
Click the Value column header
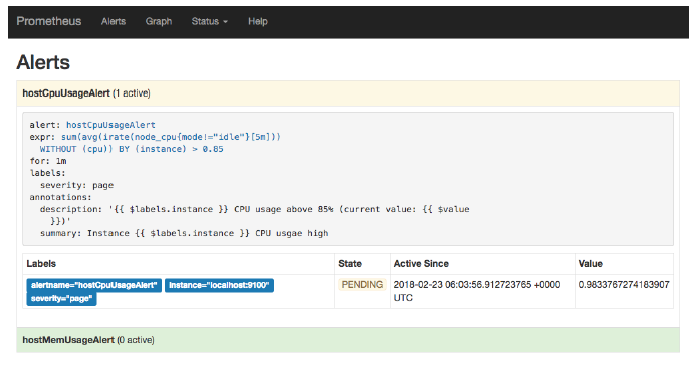pos(590,264)
